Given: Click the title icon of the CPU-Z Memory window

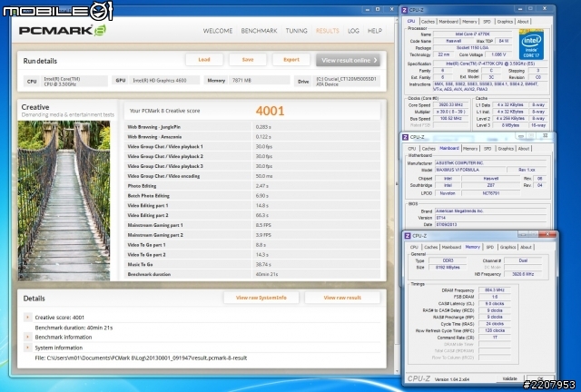Looking at the screenshot, I should (x=408, y=236).
